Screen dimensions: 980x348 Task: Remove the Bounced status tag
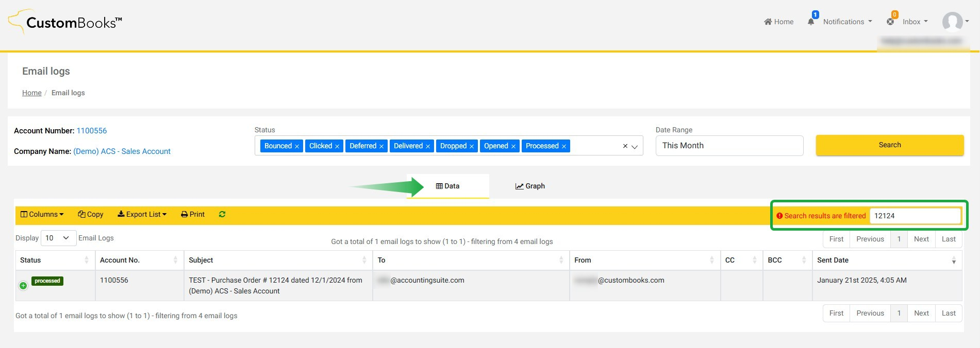point(297,146)
